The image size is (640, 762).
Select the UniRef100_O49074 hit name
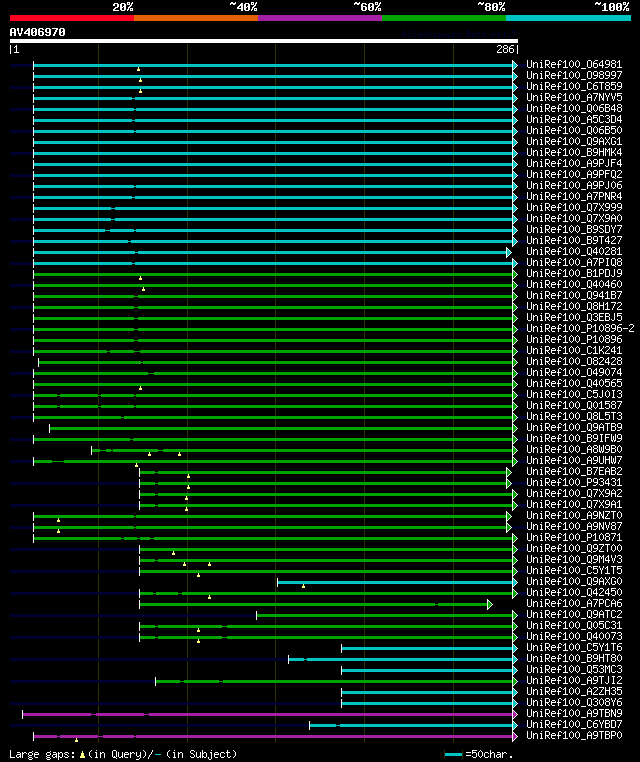[574, 372]
